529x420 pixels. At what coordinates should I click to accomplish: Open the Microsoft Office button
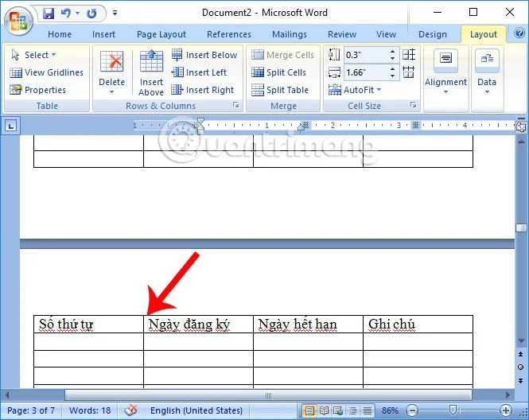[x=18, y=21]
